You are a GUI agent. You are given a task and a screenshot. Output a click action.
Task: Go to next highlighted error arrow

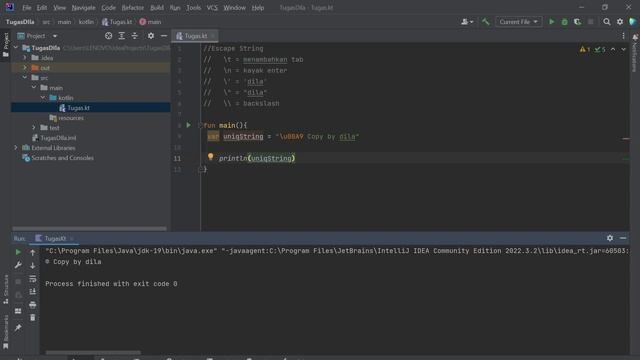[623, 49]
